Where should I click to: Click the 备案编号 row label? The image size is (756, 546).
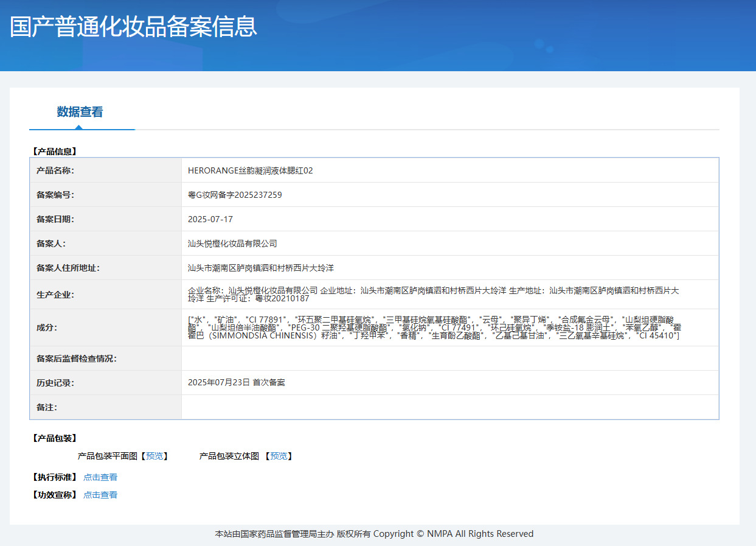click(x=55, y=195)
